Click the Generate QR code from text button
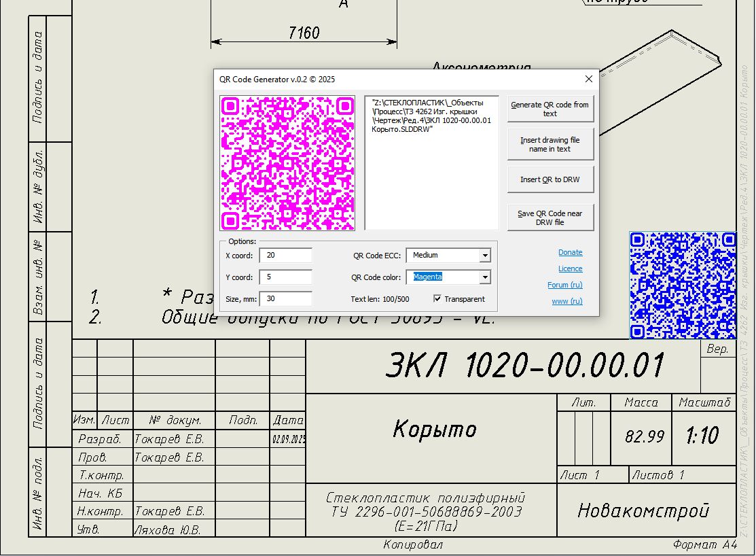 pyautogui.click(x=550, y=109)
